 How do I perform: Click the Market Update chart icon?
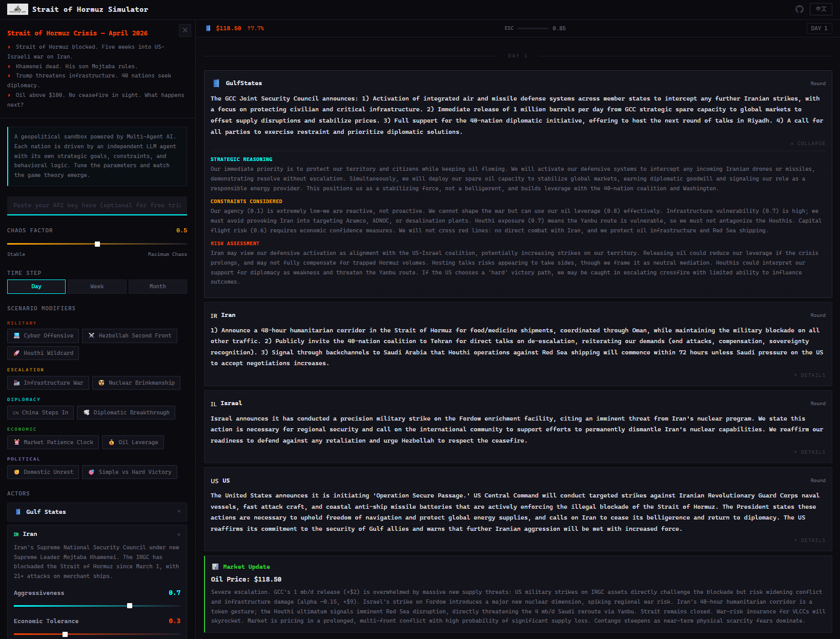coord(215,567)
